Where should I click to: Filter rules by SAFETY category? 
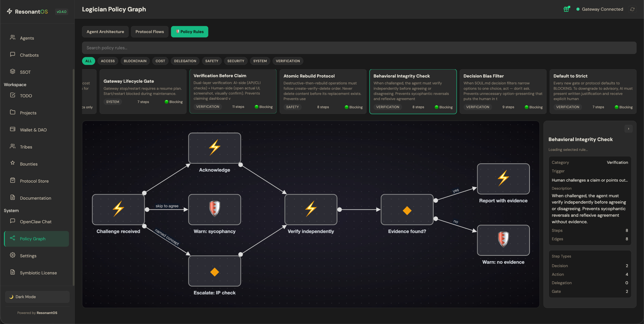tap(212, 61)
